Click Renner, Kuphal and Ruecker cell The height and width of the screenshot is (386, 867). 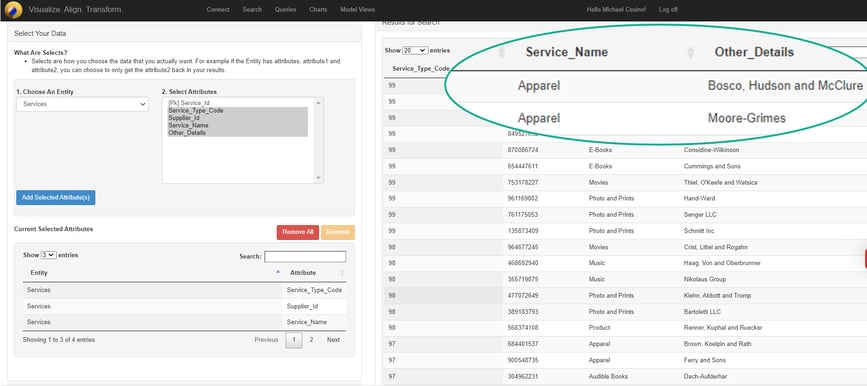tap(723, 327)
